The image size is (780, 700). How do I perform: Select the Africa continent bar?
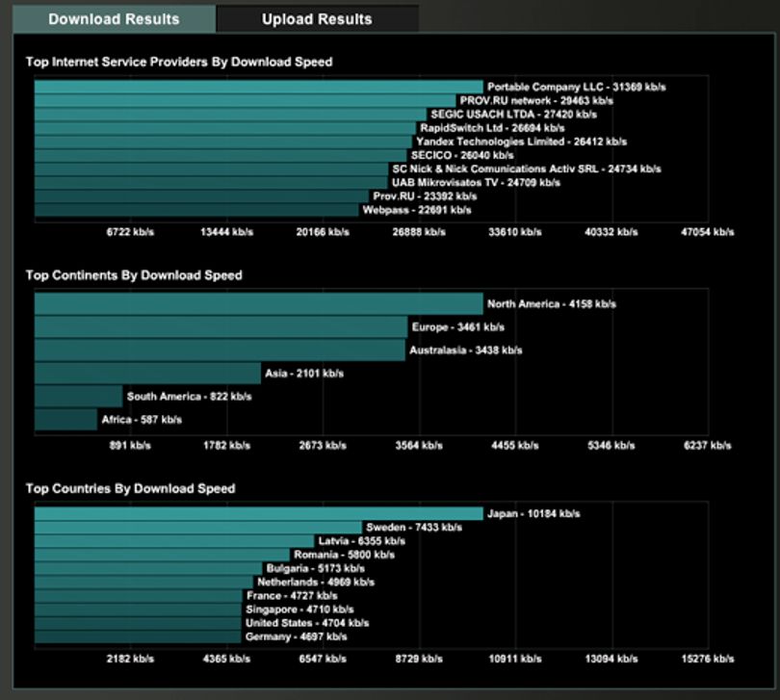click(65, 420)
